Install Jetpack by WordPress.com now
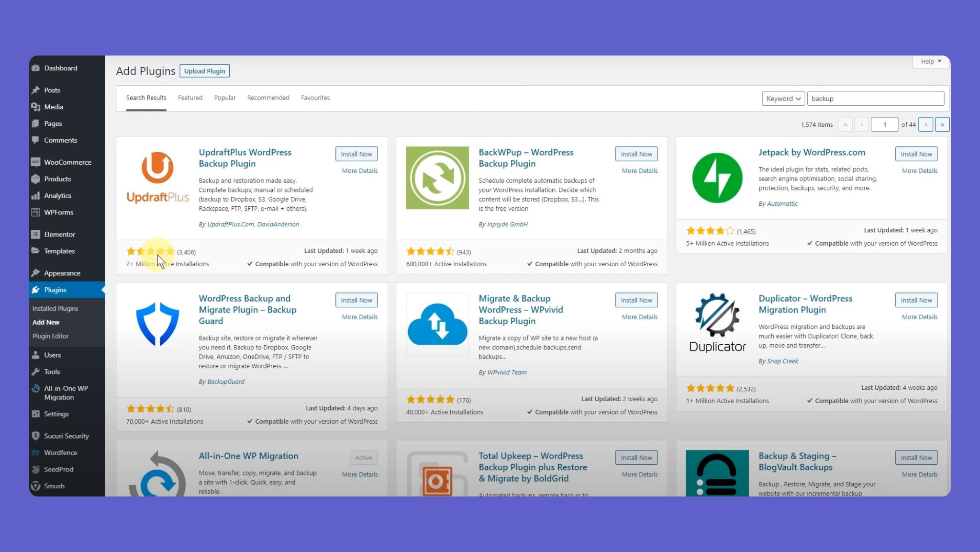 (x=916, y=154)
